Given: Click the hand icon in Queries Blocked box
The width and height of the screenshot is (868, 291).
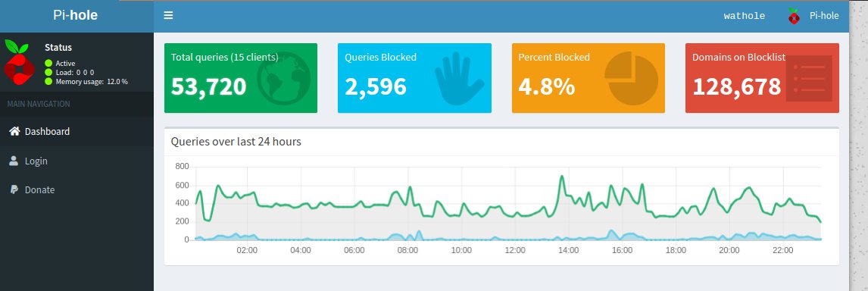Looking at the screenshot, I should (x=459, y=78).
